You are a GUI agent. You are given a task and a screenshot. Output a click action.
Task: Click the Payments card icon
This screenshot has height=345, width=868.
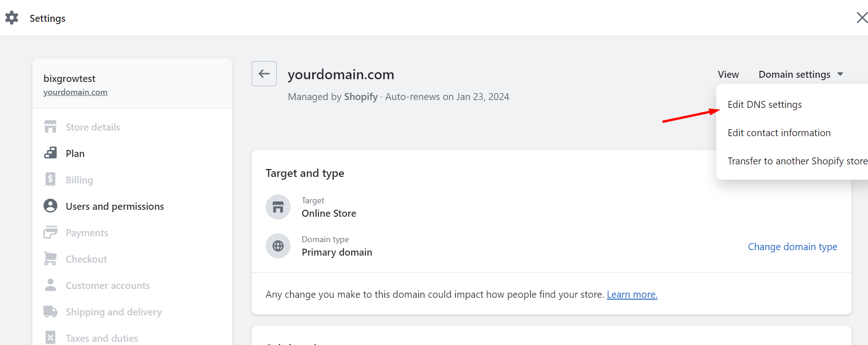point(50,232)
